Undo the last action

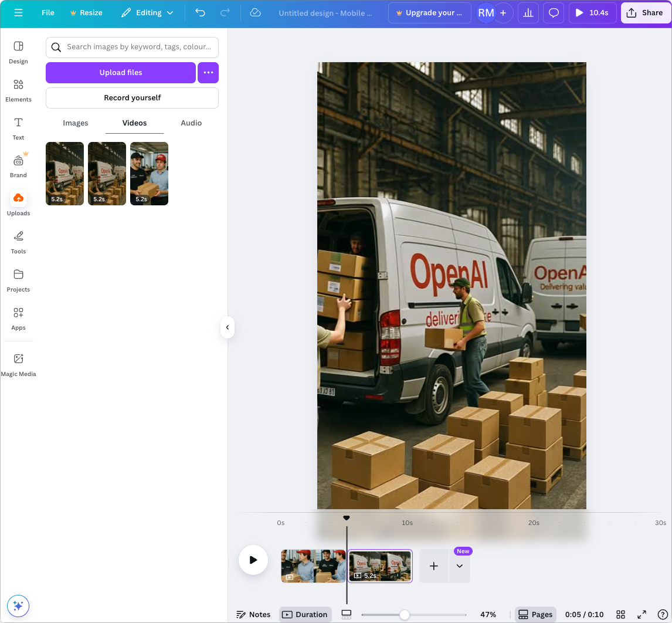click(200, 13)
